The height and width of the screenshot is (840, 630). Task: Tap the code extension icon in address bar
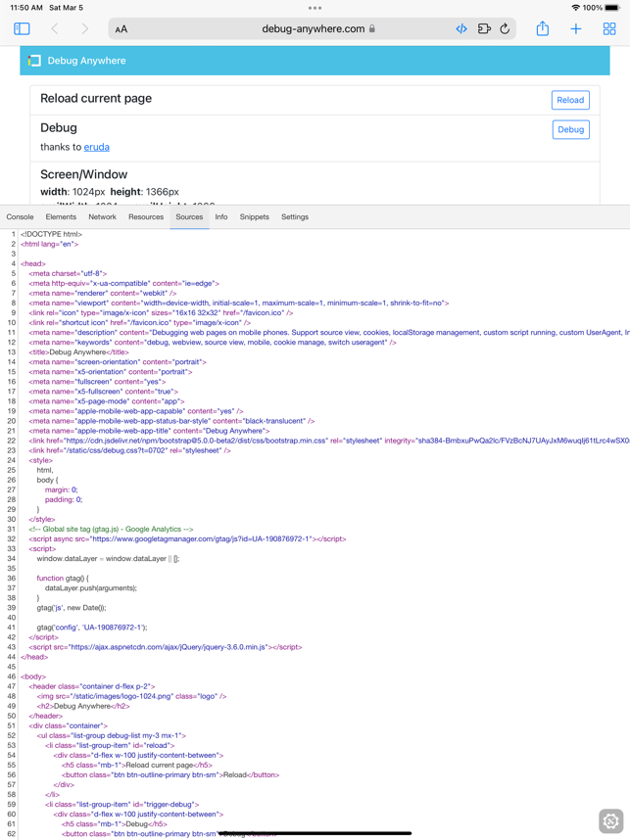(x=461, y=29)
